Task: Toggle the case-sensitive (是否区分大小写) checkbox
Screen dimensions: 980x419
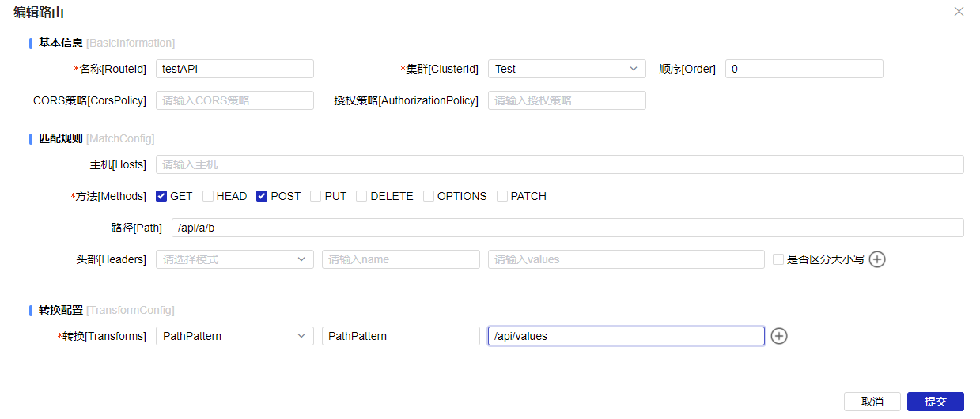Action: point(778,259)
